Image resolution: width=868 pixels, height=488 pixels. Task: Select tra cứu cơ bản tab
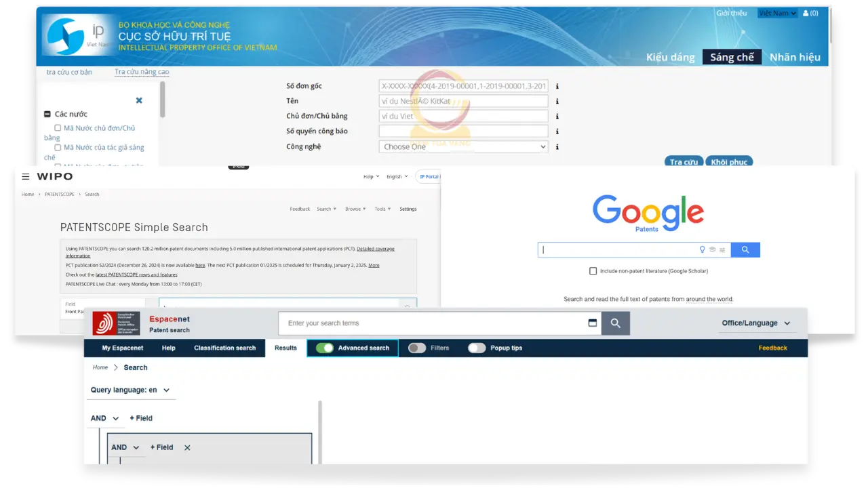[69, 72]
